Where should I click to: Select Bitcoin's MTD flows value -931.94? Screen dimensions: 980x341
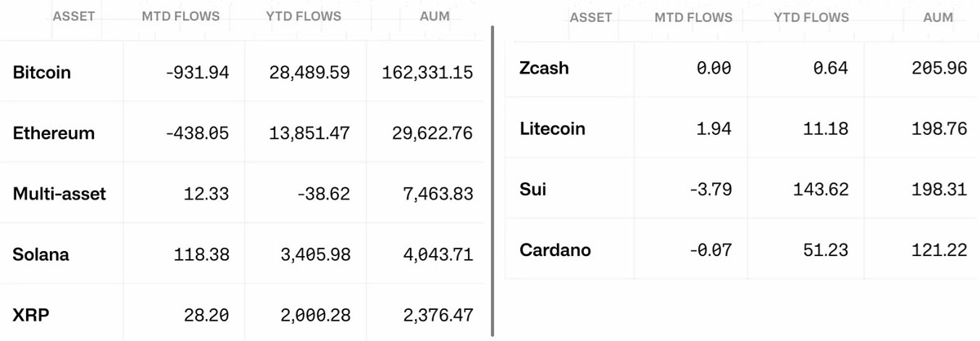197,73
